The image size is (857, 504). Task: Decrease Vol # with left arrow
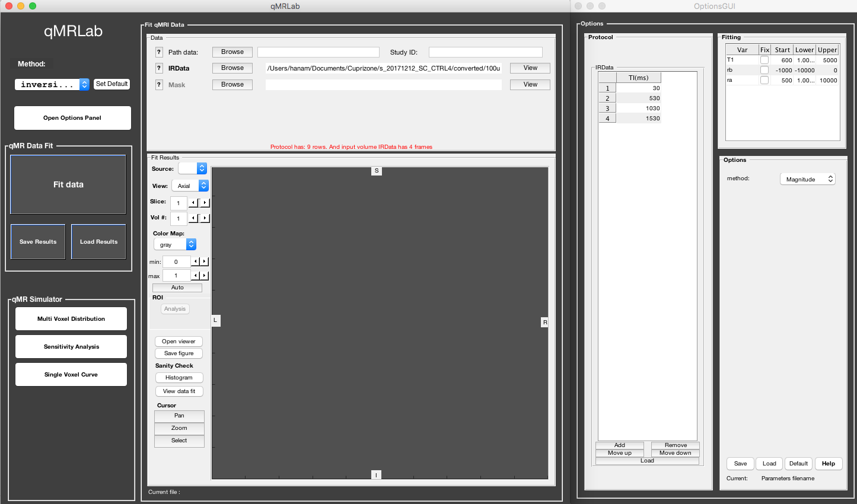(193, 218)
